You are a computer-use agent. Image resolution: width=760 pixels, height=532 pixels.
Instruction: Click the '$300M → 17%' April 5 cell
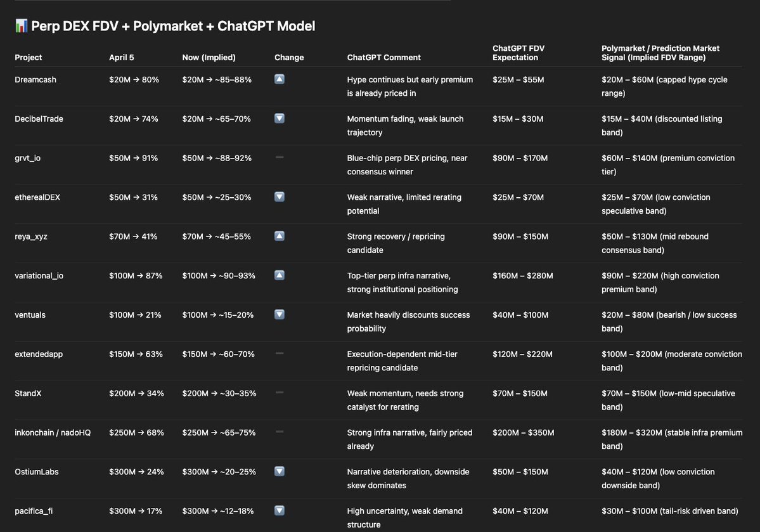pos(136,511)
